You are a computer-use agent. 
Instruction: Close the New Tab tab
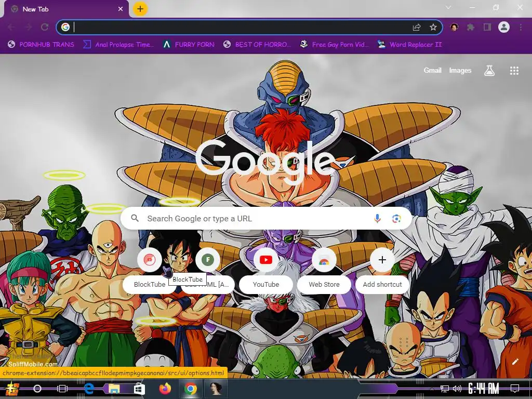click(x=121, y=9)
